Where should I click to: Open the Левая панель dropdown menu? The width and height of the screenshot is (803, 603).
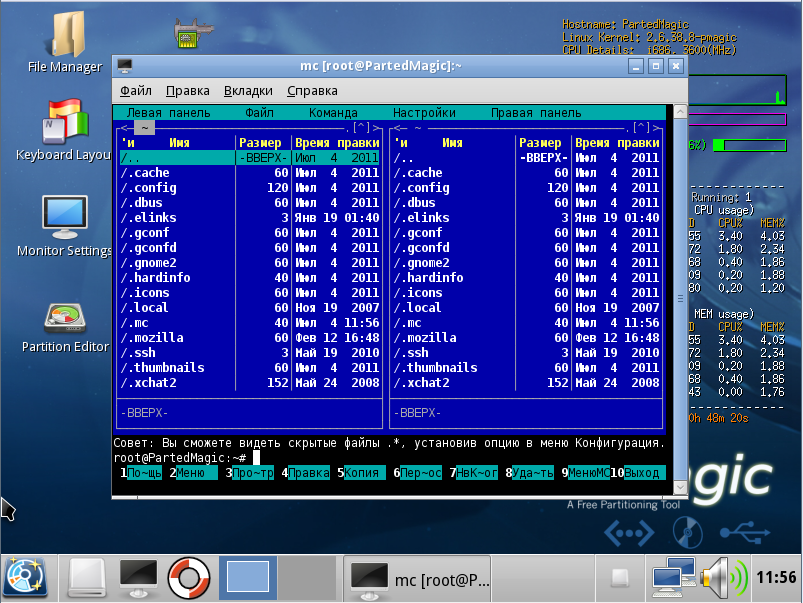pos(168,113)
